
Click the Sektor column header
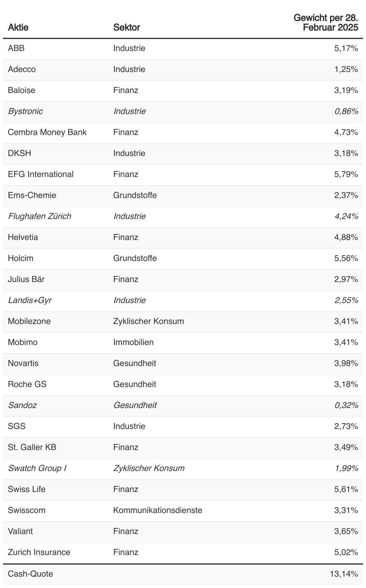(127, 28)
